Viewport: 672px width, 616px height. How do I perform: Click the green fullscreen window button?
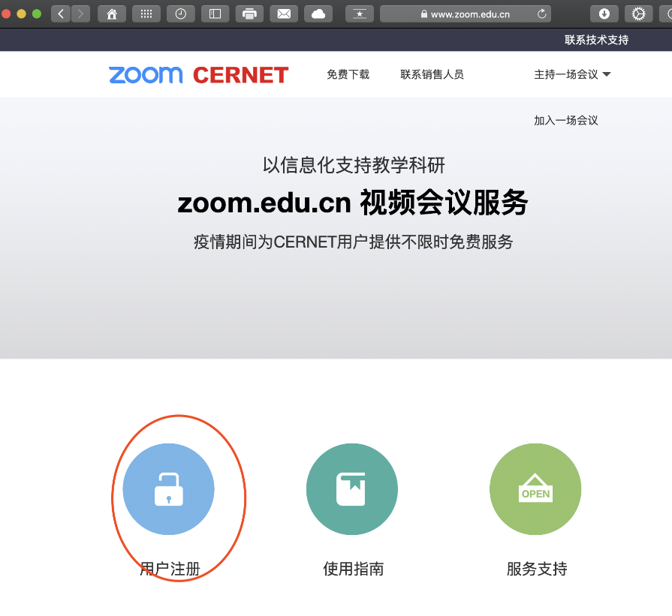tap(37, 14)
